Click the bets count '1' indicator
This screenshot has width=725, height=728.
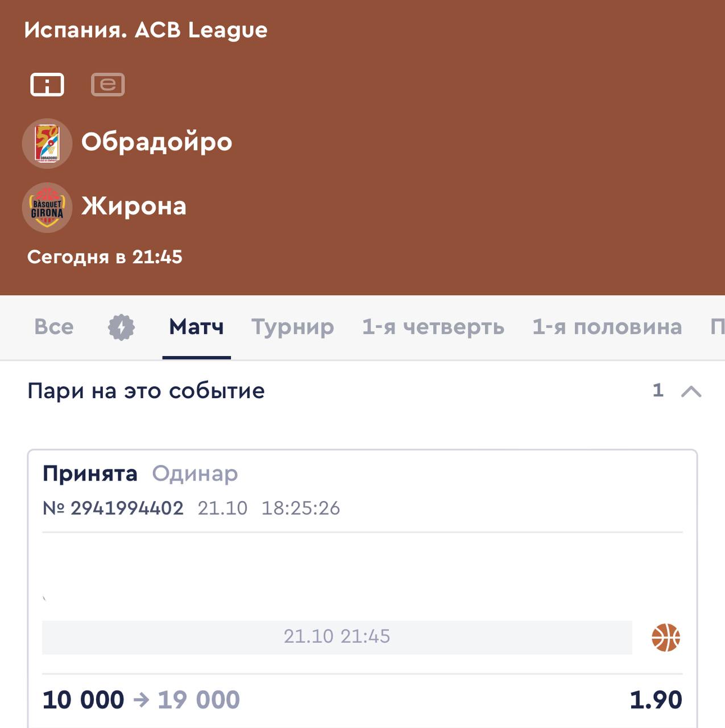click(658, 390)
